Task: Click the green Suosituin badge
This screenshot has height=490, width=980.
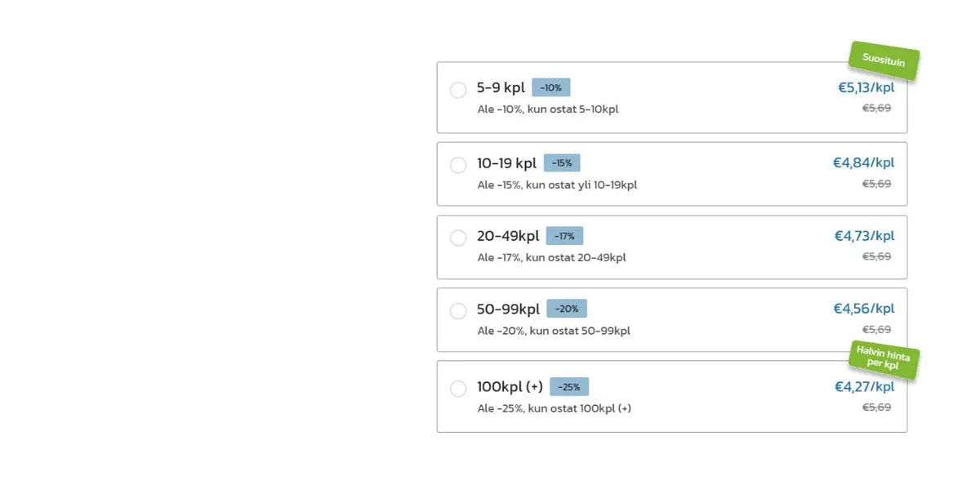Action: [884, 60]
